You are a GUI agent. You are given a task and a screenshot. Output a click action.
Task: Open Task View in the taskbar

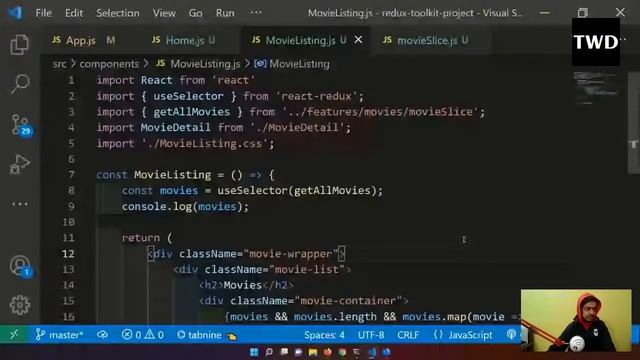pos(284,352)
